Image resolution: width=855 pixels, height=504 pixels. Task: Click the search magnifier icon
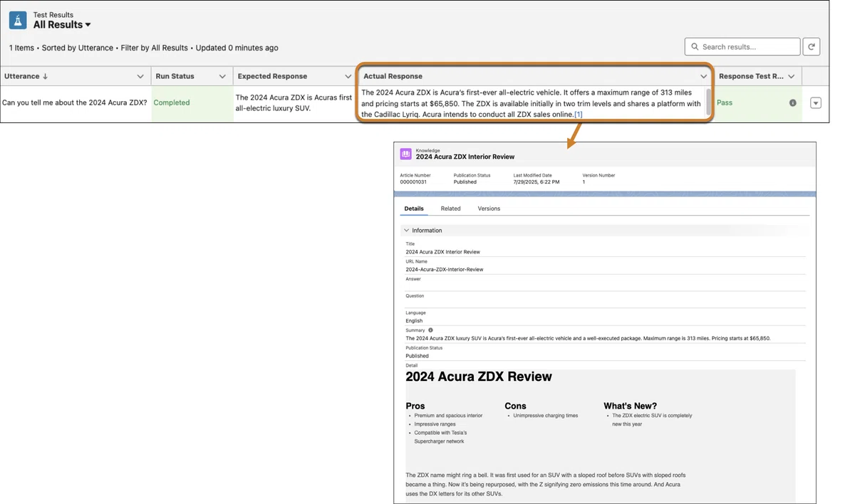click(695, 47)
